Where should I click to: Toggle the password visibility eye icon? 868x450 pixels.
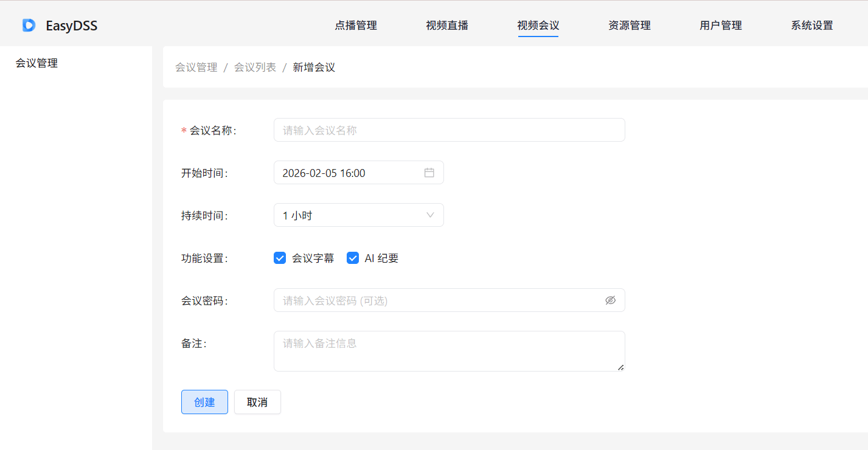[610, 300]
